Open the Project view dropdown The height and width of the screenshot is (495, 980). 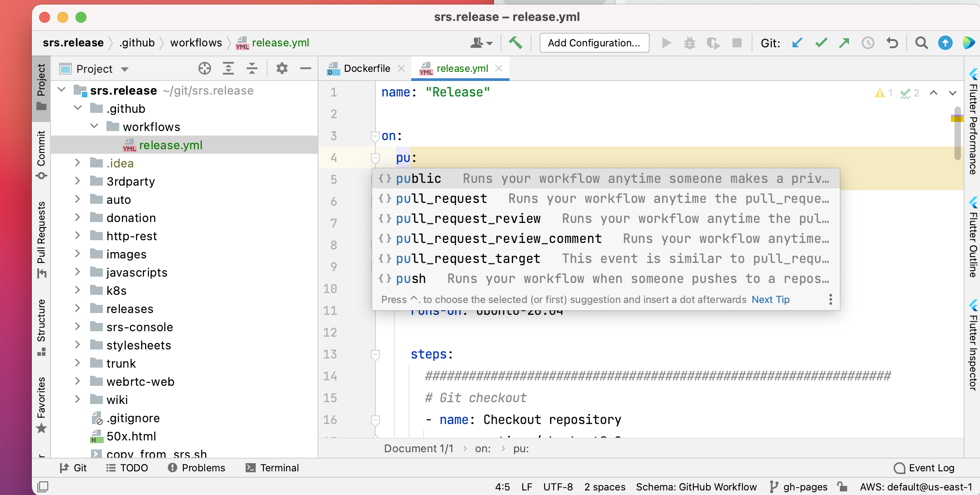point(125,69)
